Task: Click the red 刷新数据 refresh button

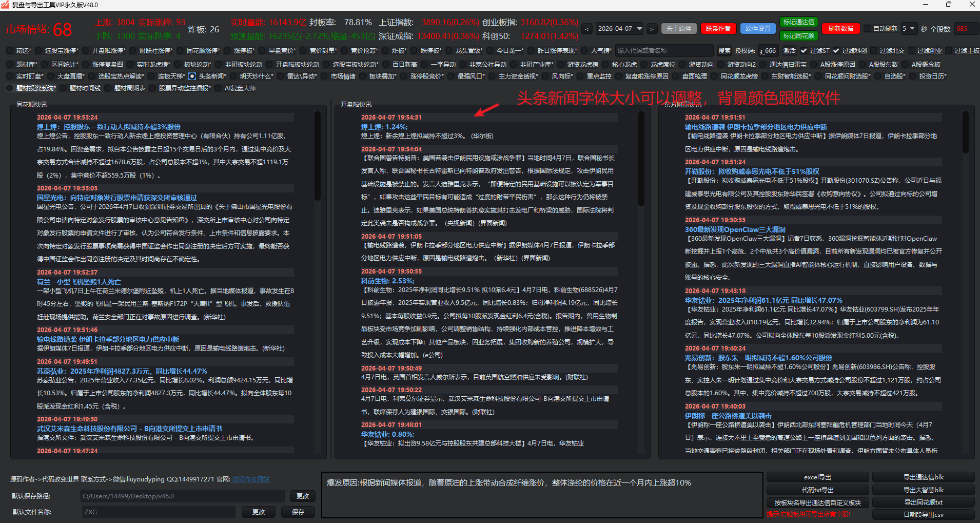Action: (840, 29)
